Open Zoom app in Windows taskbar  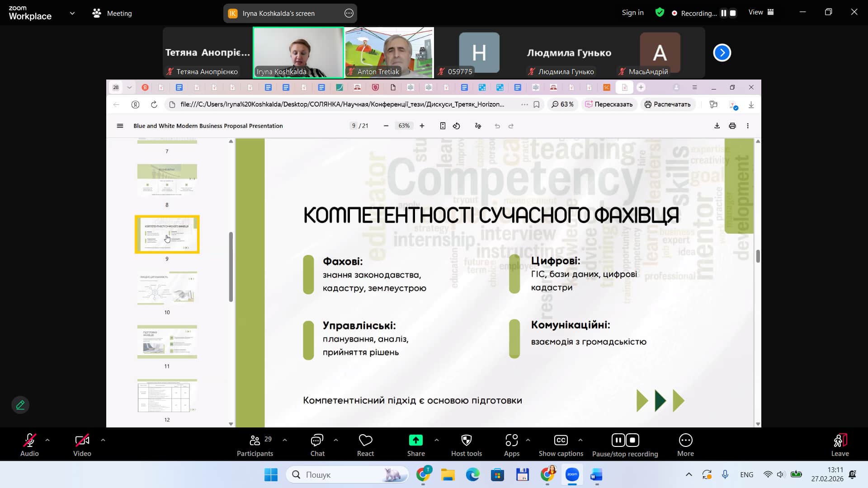[572, 474]
